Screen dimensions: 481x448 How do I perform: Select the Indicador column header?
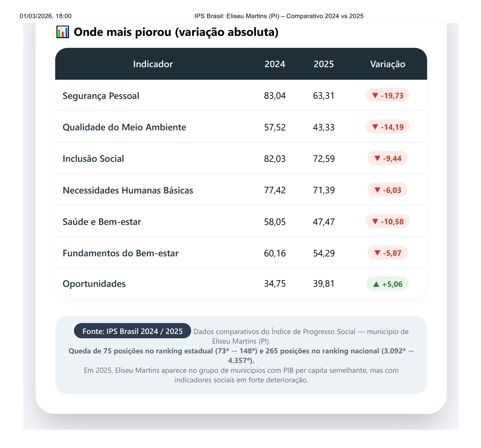pos(153,64)
